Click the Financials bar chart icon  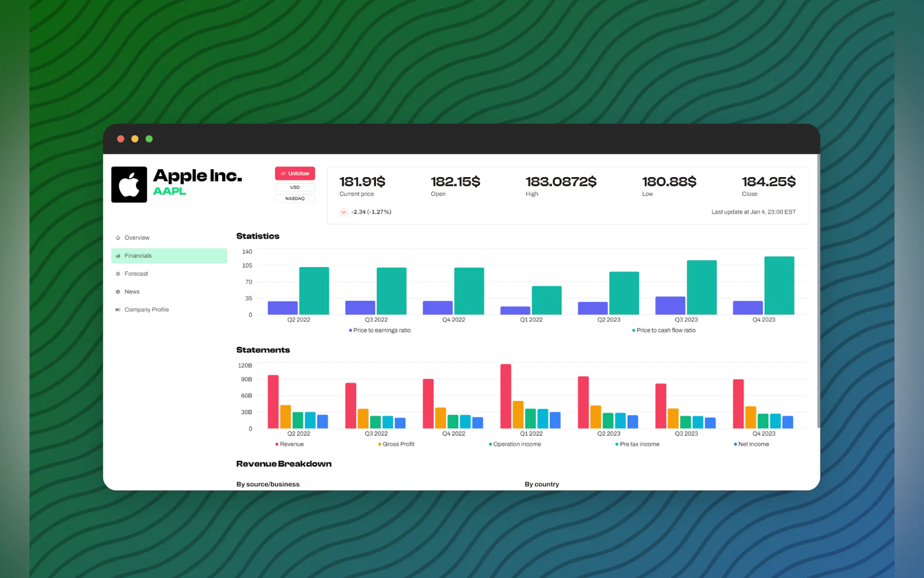pos(118,256)
